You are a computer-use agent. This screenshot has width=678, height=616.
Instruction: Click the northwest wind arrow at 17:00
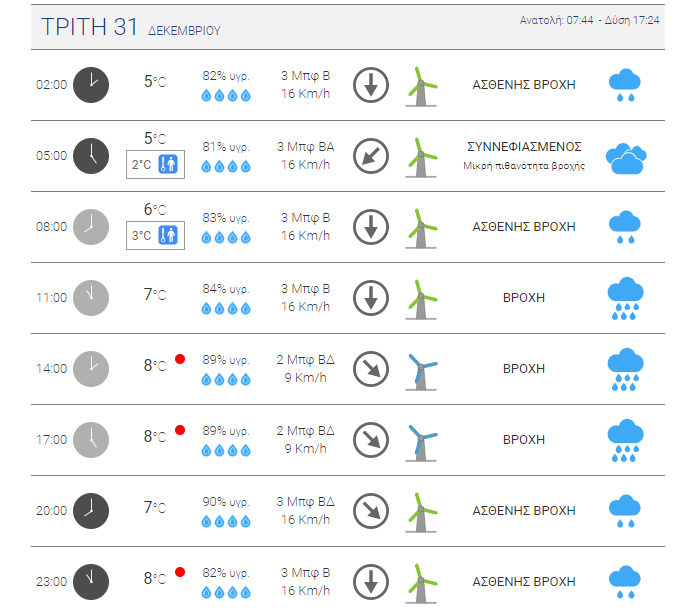click(x=371, y=440)
